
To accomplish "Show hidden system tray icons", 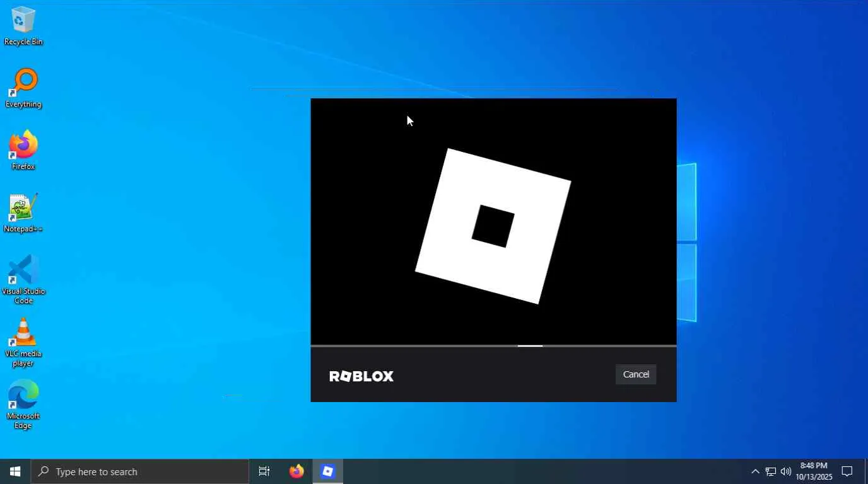I will [x=755, y=471].
